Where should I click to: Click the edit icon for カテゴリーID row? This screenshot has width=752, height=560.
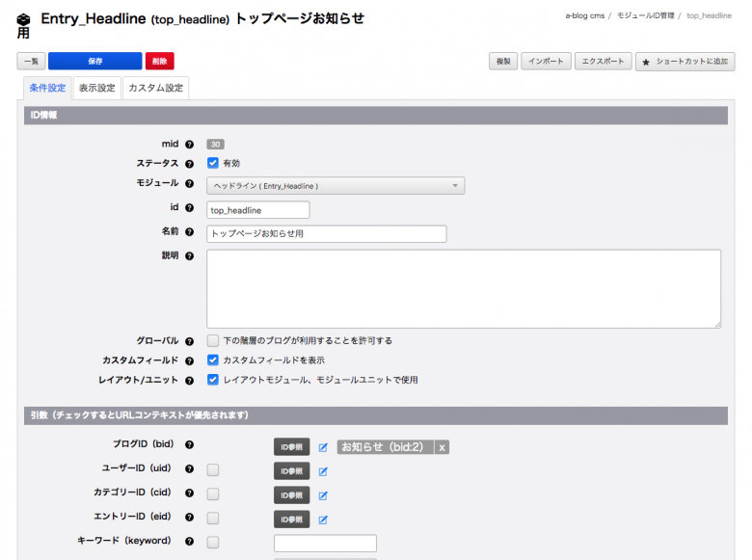(323, 495)
